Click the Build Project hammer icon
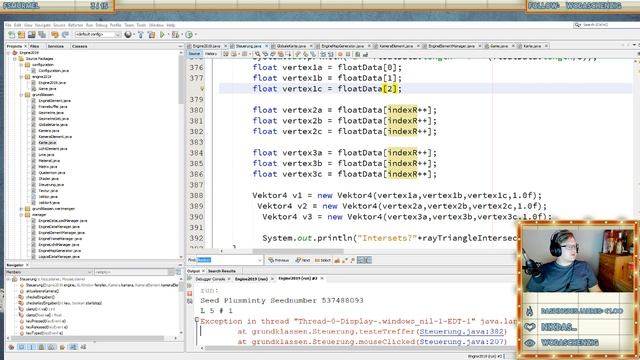Viewport: 640px width, 360px height. tap(141, 35)
